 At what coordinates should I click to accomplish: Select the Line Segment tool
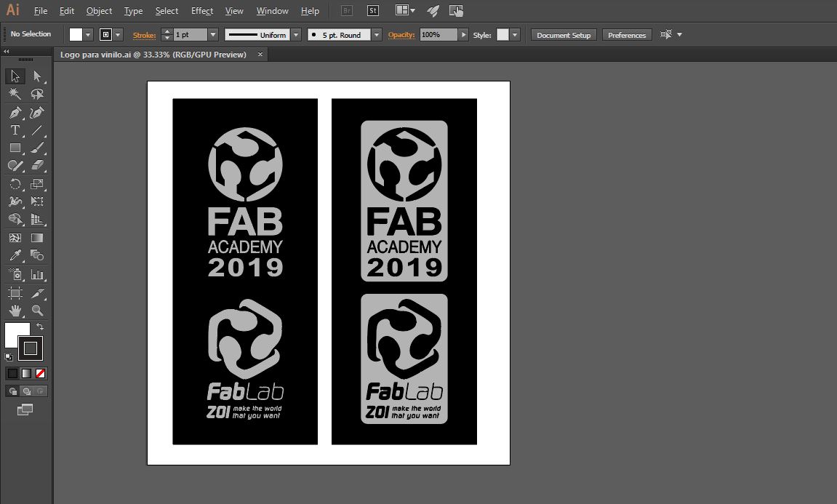[37, 129]
